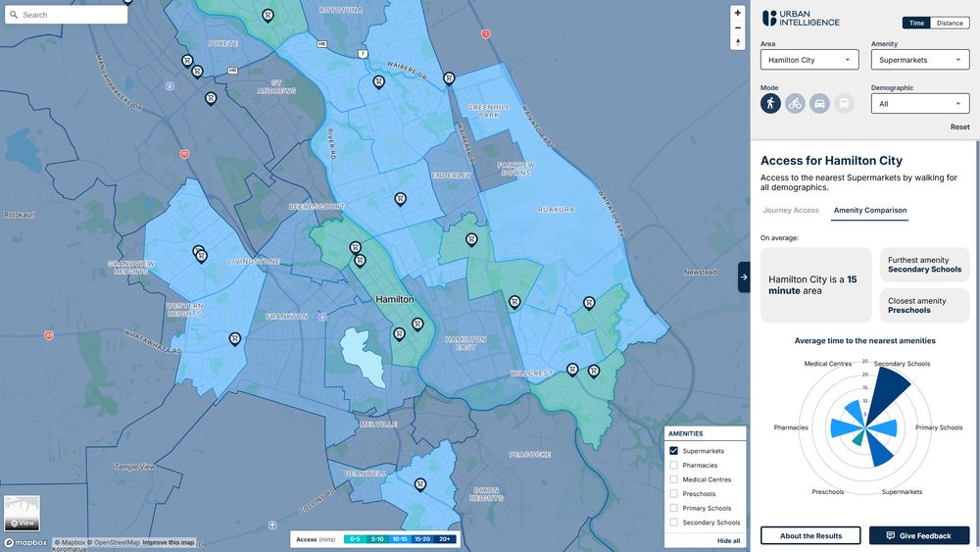Viewport: 980px width, 552px height.
Task: Check the Medical Centres checkbox
Action: point(674,479)
